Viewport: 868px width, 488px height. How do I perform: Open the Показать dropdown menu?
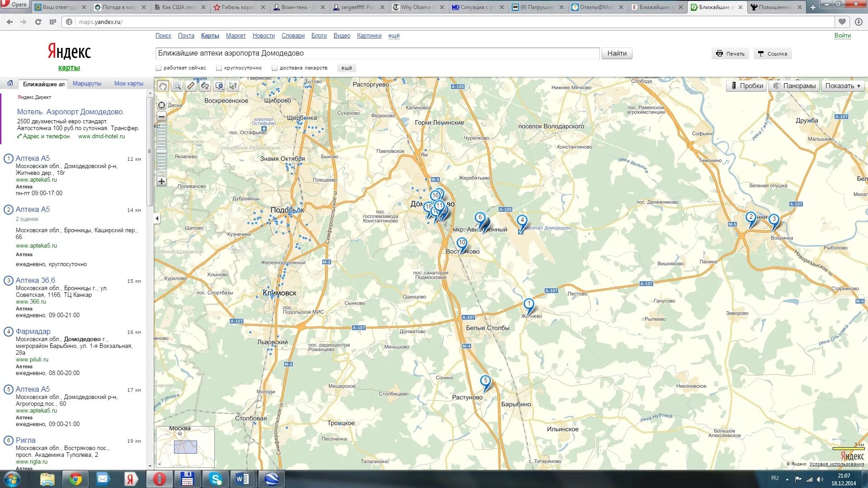[843, 86]
